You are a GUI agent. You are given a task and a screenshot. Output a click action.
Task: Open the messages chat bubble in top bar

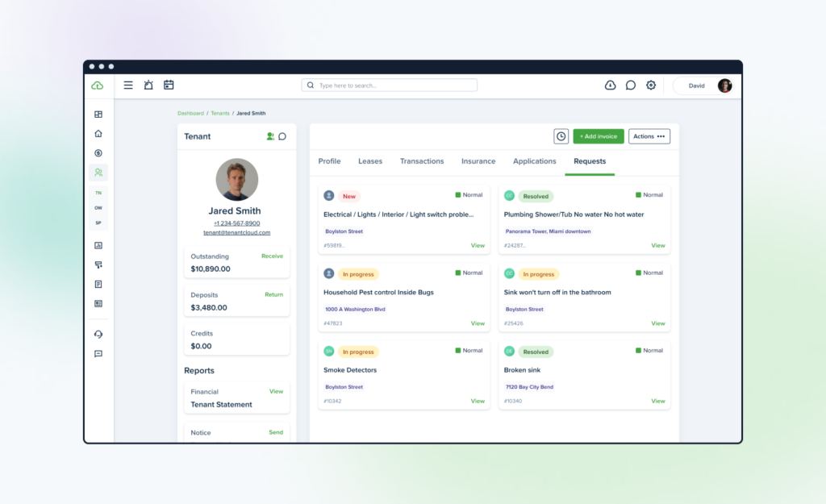(x=631, y=85)
